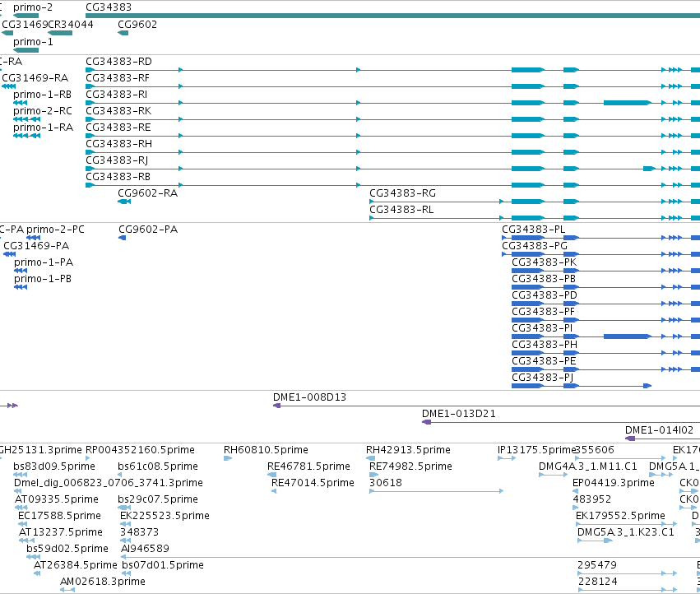
Task: Select the CR34044 gene label
Action: click(71, 24)
